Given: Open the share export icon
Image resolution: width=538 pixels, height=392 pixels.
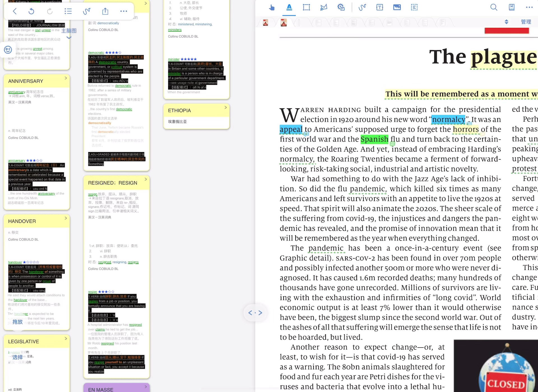Looking at the screenshot, I should (x=105, y=11).
